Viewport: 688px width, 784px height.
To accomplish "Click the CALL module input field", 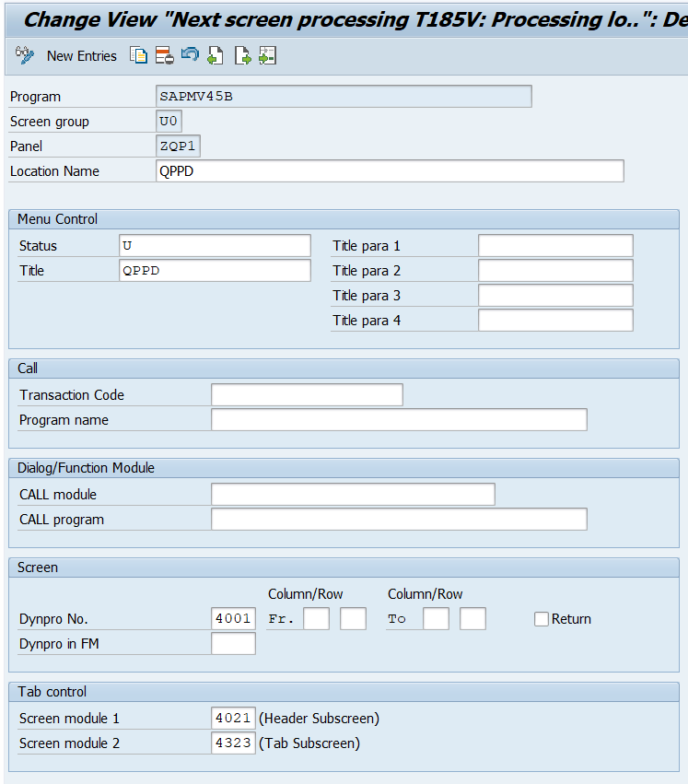I will (352, 495).
